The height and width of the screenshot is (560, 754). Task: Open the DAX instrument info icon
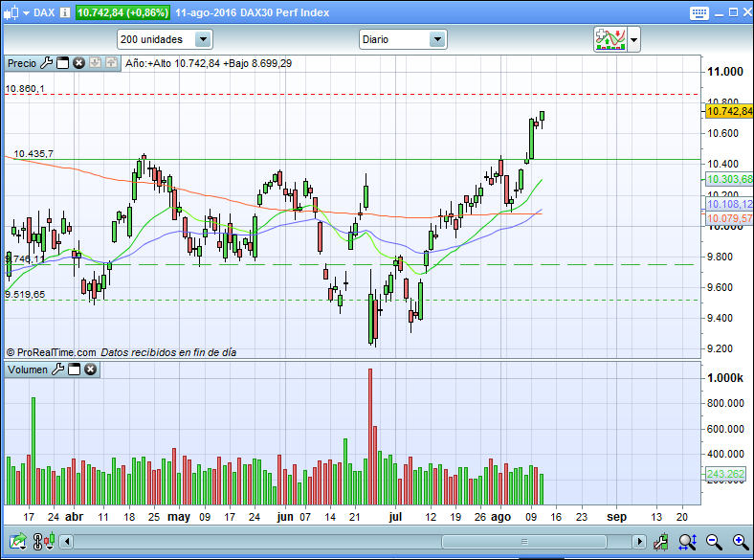pos(64,12)
